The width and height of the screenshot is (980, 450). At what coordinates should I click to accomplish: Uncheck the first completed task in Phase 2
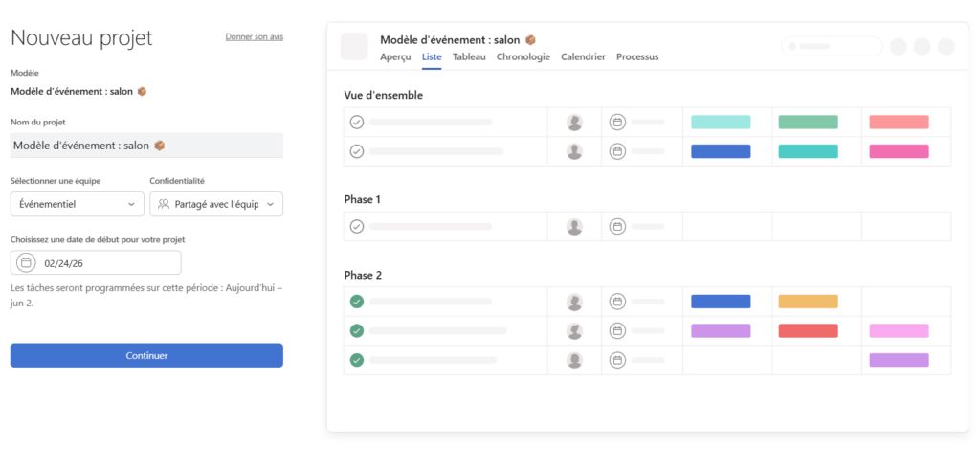357,302
